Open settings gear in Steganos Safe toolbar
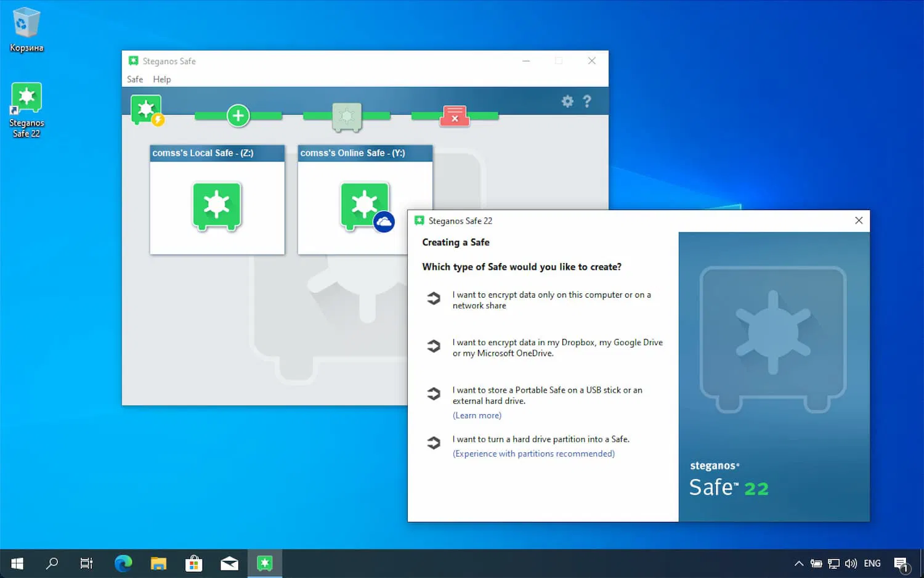Viewport: 924px width, 578px height. tap(567, 102)
